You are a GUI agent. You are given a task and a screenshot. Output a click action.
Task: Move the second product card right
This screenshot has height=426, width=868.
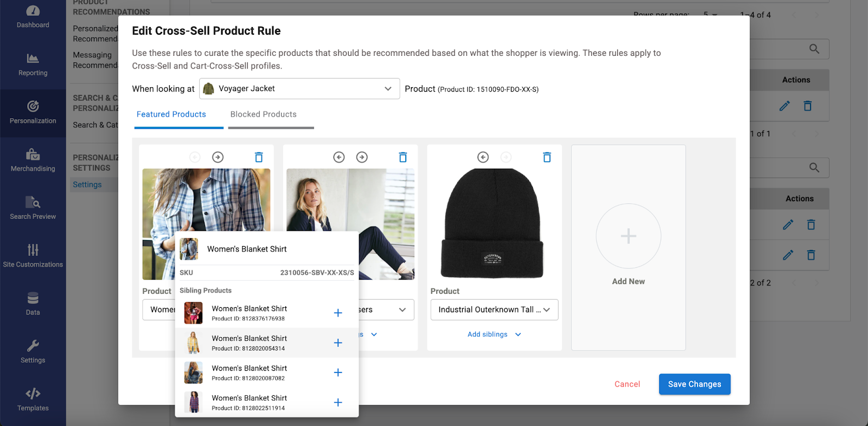[362, 157]
